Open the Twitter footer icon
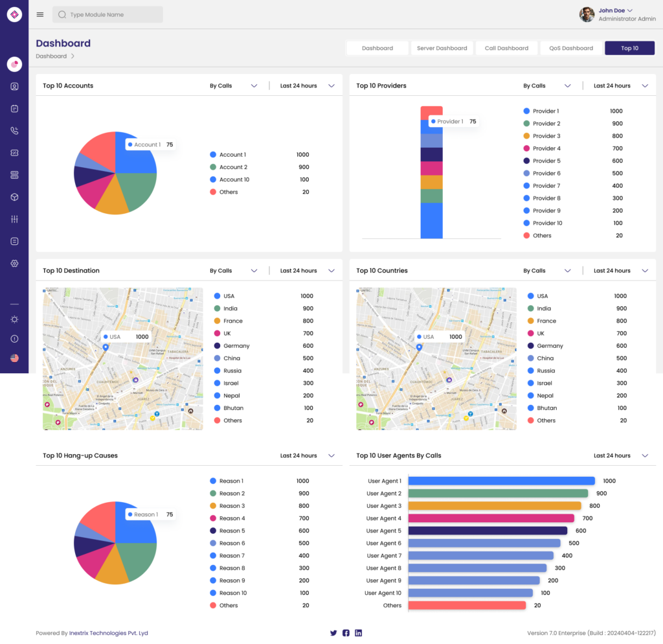The height and width of the screenshot is (644, 663). [333, 633]
